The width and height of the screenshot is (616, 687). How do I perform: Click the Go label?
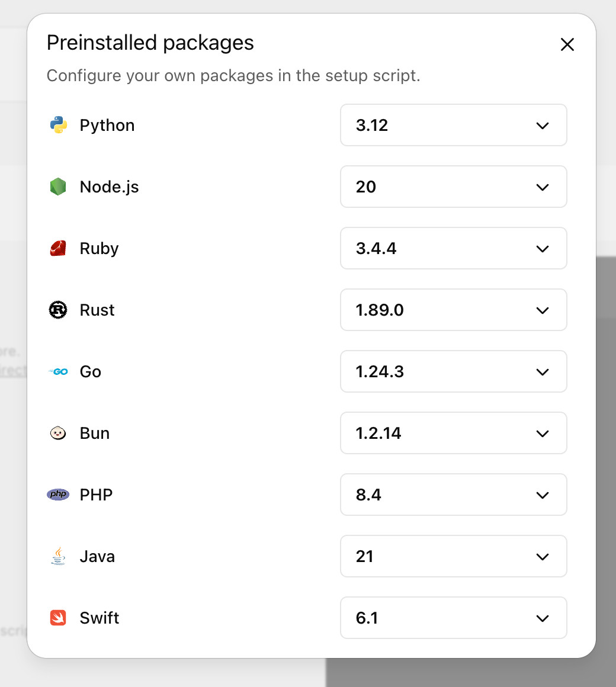pos(91,371)
